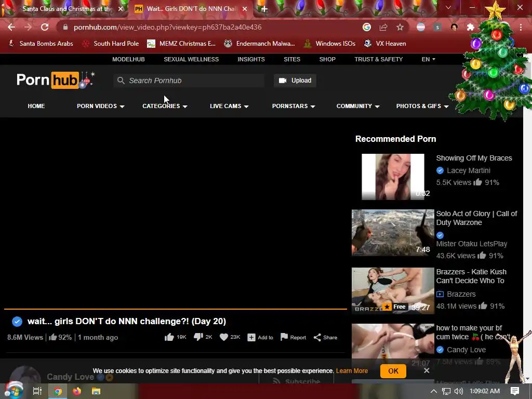Expand the LIVE CAMS dropdown
Screen dimensions: 532x399
point(229,106)
